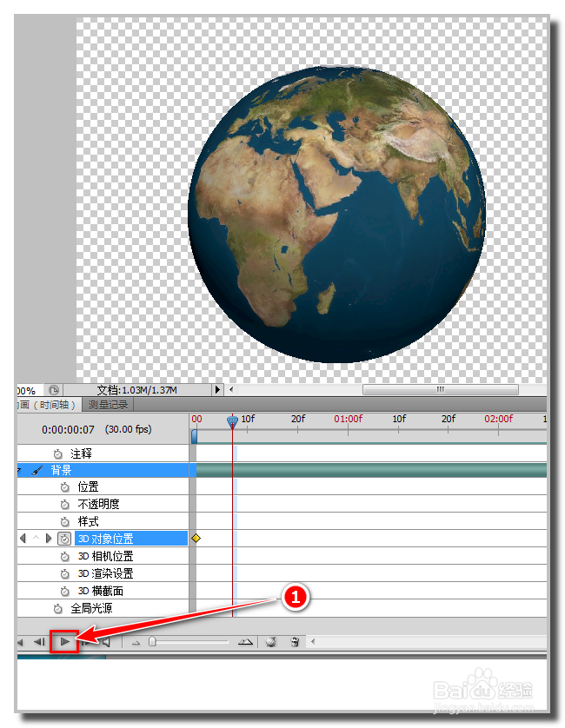The image size is (565, 728).
Task: Click the work area start handle
Action: [x=194, y=436]
